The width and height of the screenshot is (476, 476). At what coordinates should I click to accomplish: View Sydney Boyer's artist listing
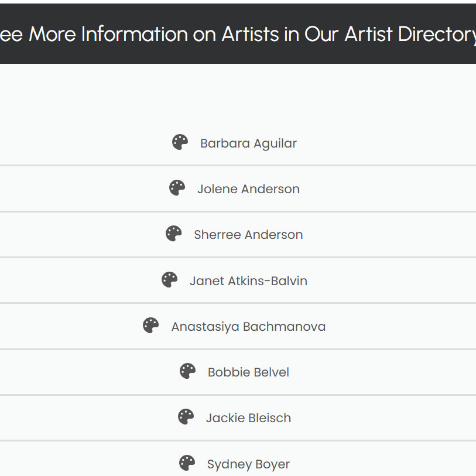[x=248, y=463]
